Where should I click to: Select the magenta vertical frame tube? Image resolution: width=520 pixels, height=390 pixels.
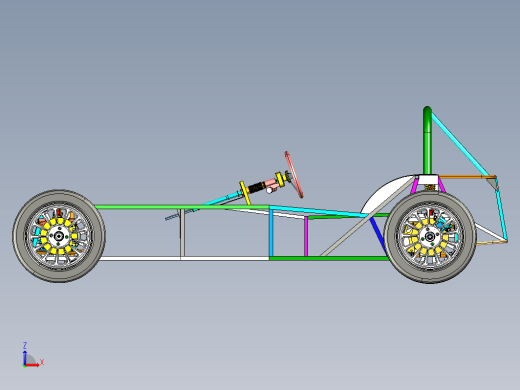tap(306, 237)
